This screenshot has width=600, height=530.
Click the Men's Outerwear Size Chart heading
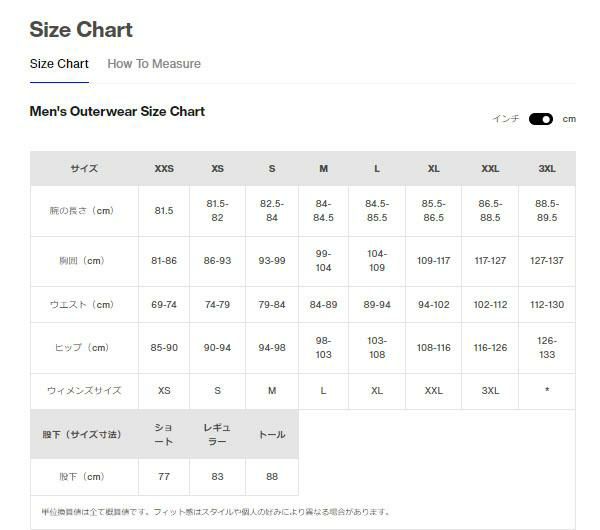tap(117, 112)
